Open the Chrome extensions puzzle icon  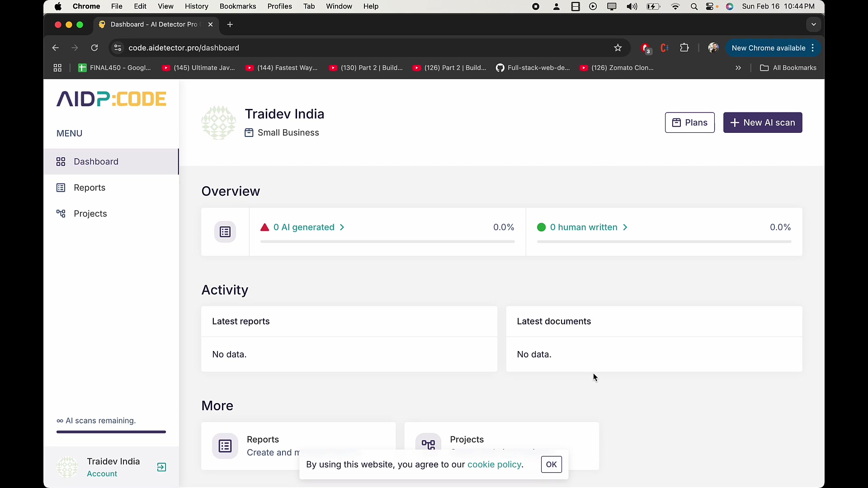(684, 48)
